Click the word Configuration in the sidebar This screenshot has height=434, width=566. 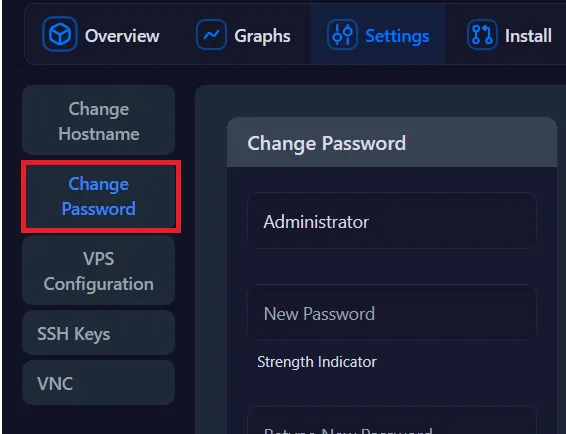(x=99, y=284)
